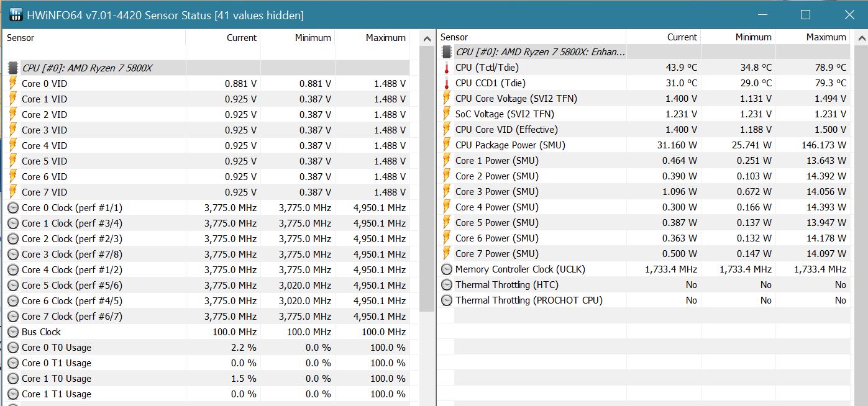Click the clock icon beside Core 7 Clock row
Image resolution: width=868 pixels, height=406 pixels.
pyautogui.click(x=12, y=316)
